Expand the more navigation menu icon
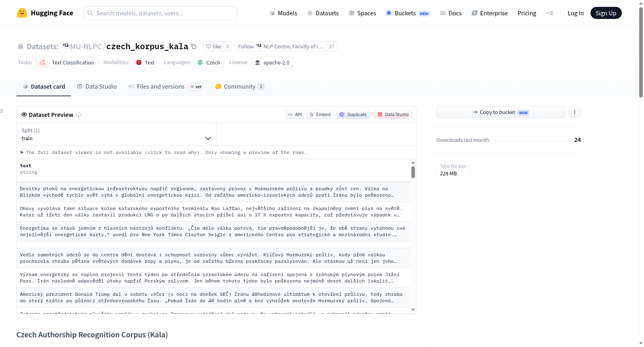Viewport: 644px width, 347px height. click(549, 13)
